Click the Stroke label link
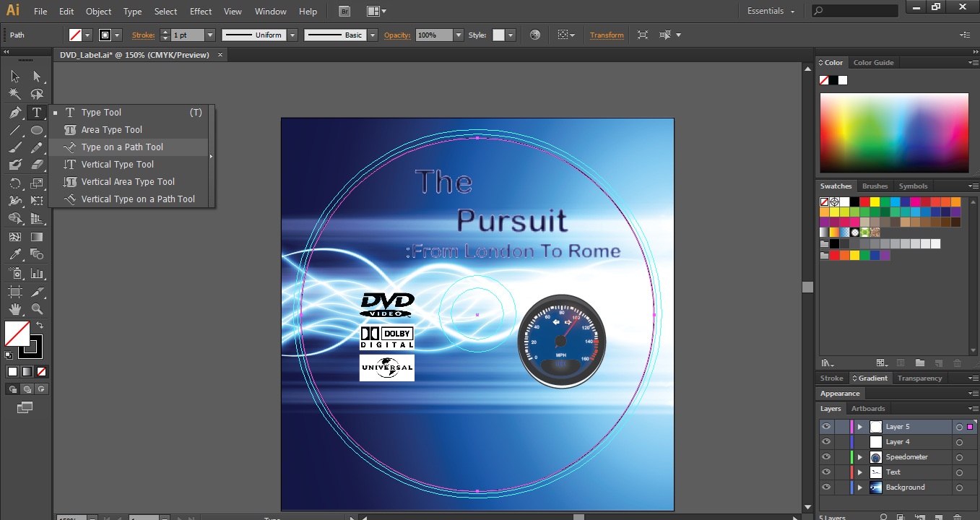 (x=143, y=35)
